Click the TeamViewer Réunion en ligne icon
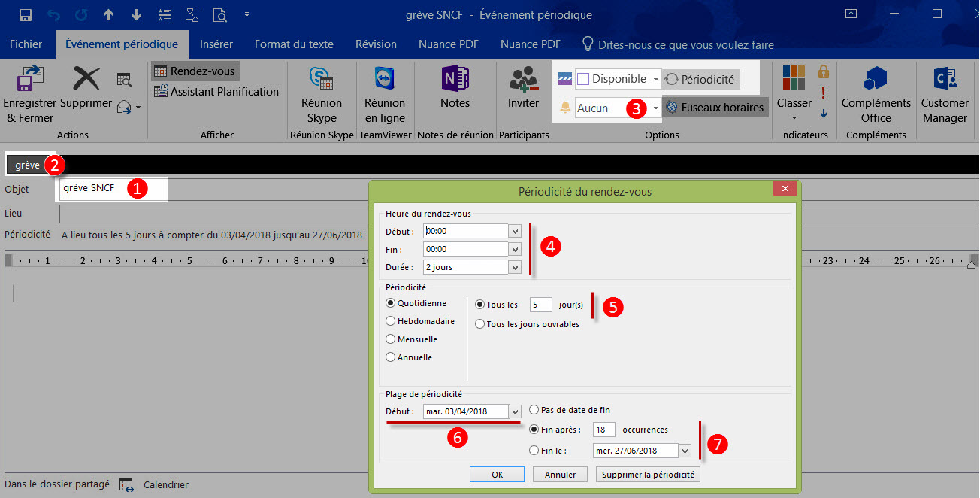This screenshot has height=498, width=980. 384,79
